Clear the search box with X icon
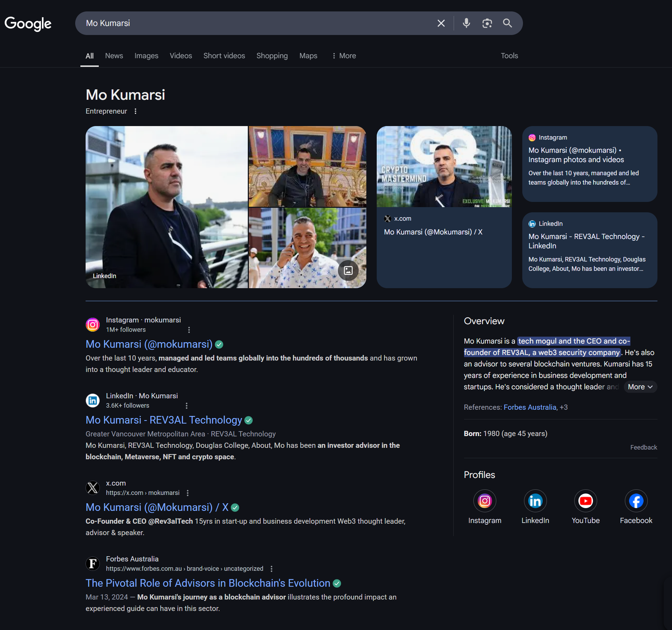Viewport: 672px width, 630px height. tap(441, 23)
